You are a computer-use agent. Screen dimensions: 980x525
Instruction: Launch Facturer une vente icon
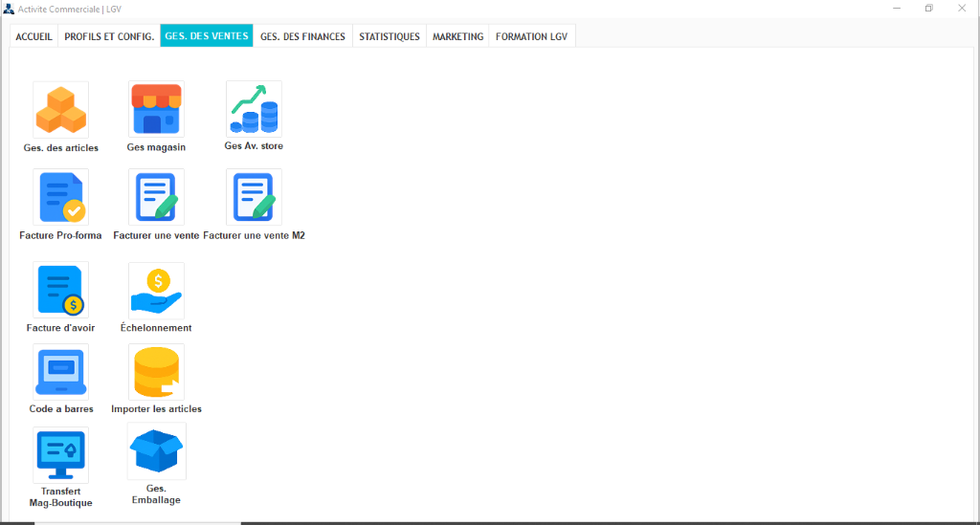pyautogui.click(x=156, y=197)
